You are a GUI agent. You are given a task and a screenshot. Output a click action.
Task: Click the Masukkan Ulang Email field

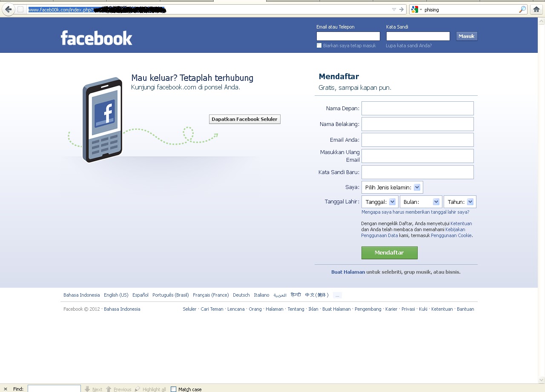pyautogui.click(x=418, y=156)
